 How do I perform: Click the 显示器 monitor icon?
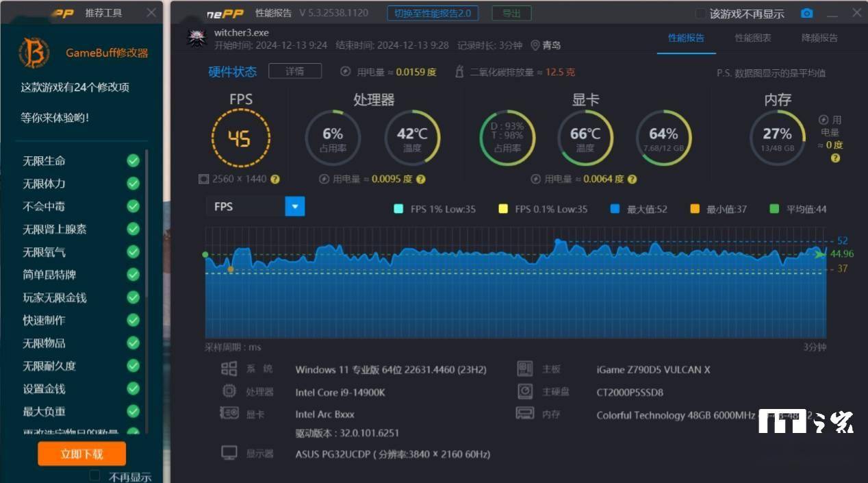[229, 453]
